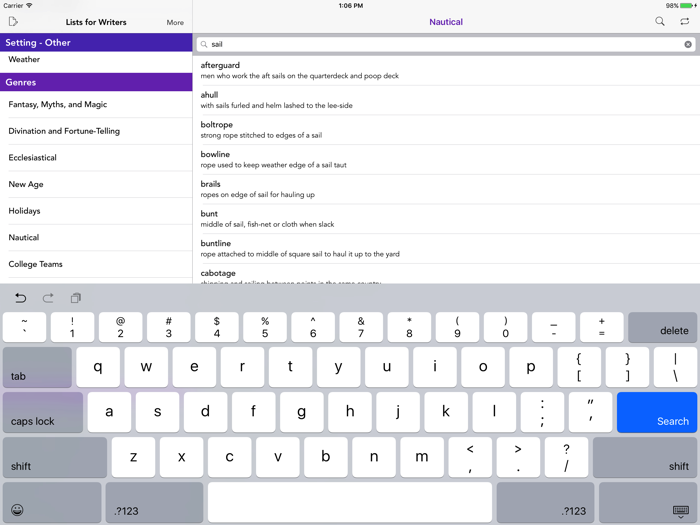
Task: Choose the Nautical list in sidebar
Action: click(x=96, y=238)
